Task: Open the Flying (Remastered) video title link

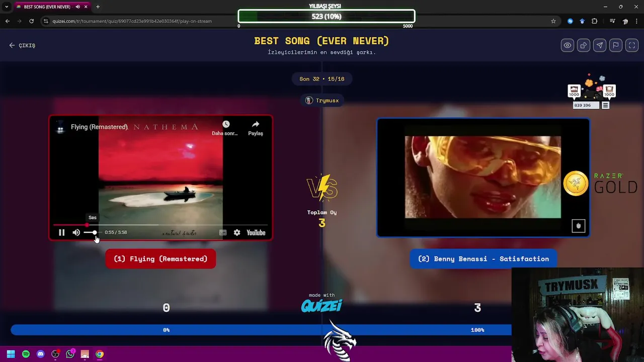Action: (99, 127)
